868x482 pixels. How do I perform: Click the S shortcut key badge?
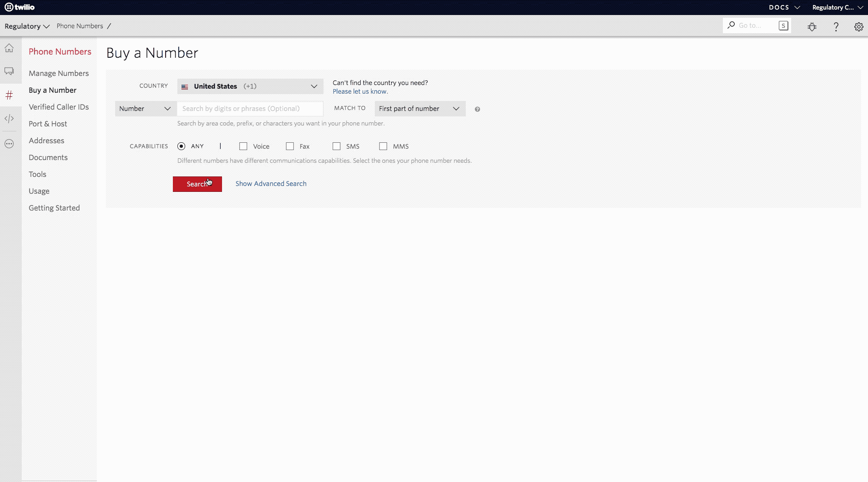(783, 25)
